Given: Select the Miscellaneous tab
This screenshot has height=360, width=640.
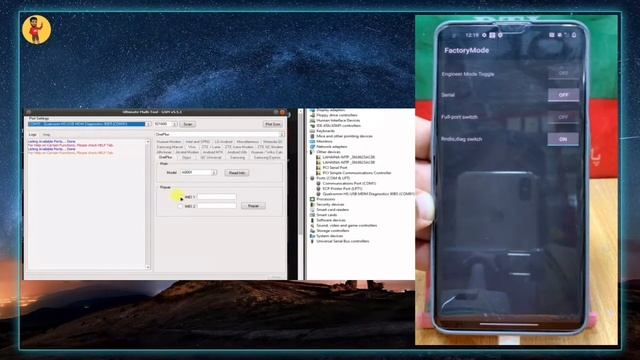Looking at the screenshot, I should (248, 142).
